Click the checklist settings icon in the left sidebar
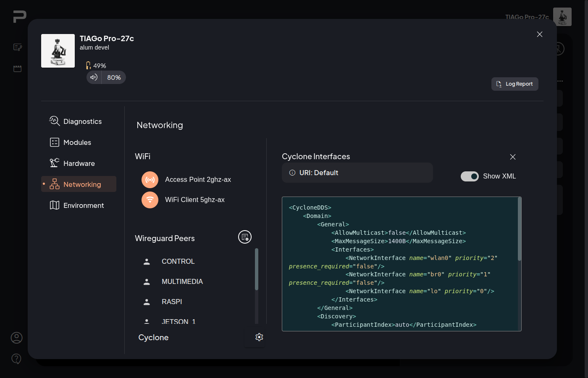 18,47
